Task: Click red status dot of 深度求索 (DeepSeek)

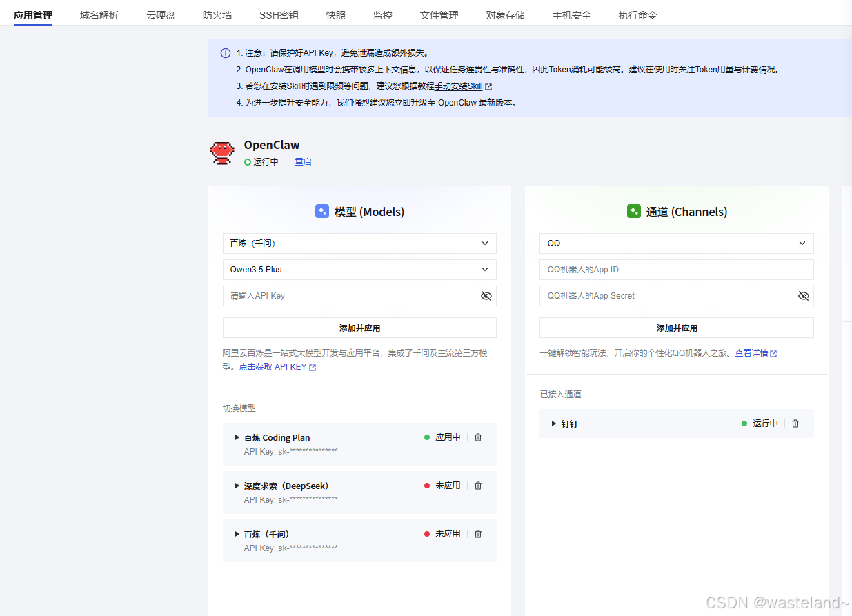Action: click(x=427, y=486)
